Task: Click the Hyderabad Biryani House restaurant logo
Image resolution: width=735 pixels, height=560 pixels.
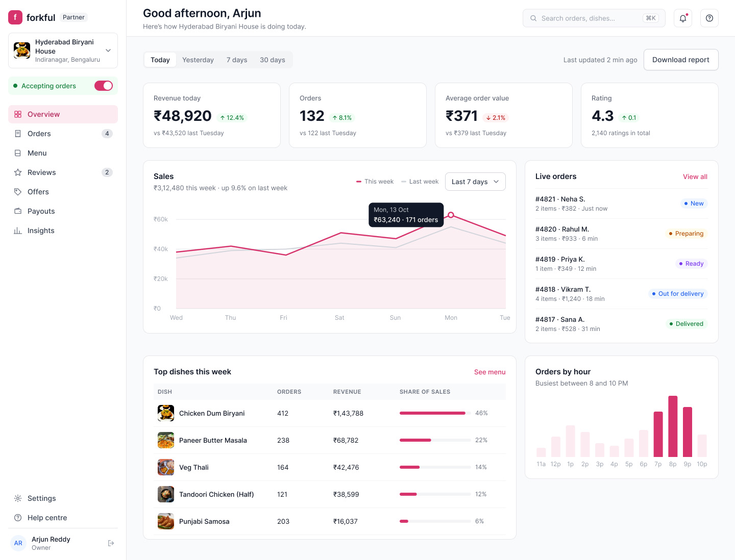Action: point(22,50)
